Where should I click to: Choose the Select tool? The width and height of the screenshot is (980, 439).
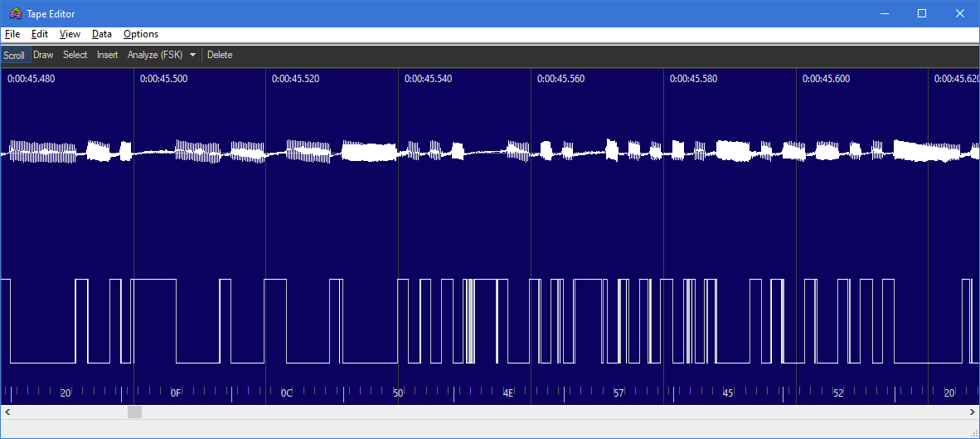tap(75, 55)
